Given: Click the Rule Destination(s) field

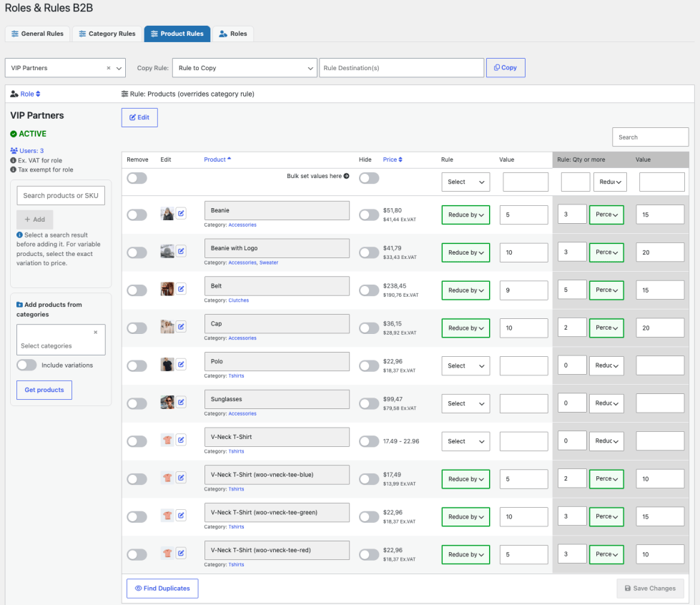Looking at the screenshot, I should pyautogui.click(x=401, y=68).
